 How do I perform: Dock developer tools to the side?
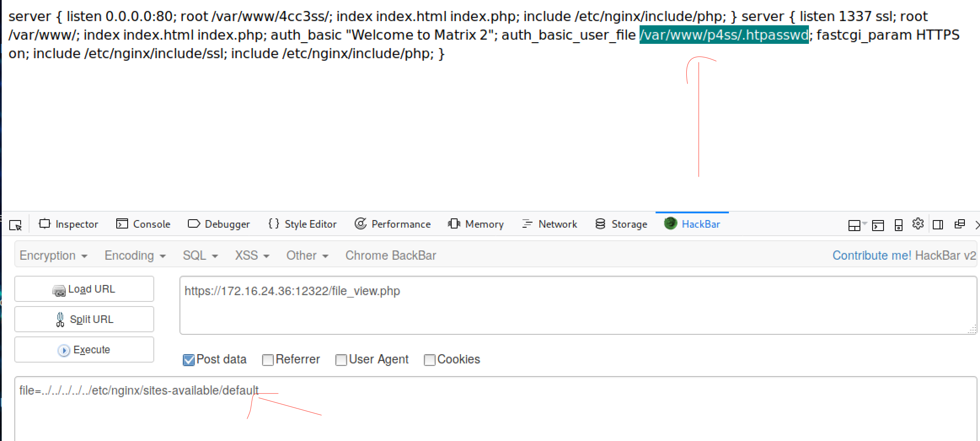pos(938,225)
